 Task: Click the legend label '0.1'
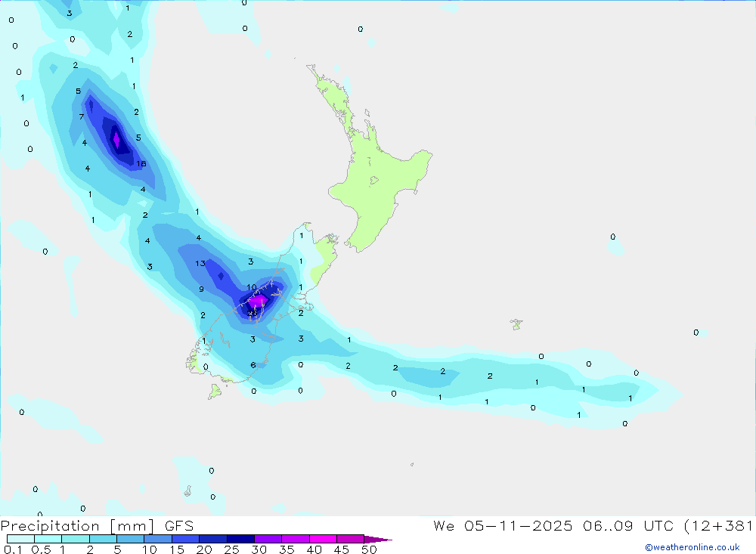click(x=13, y=549)
